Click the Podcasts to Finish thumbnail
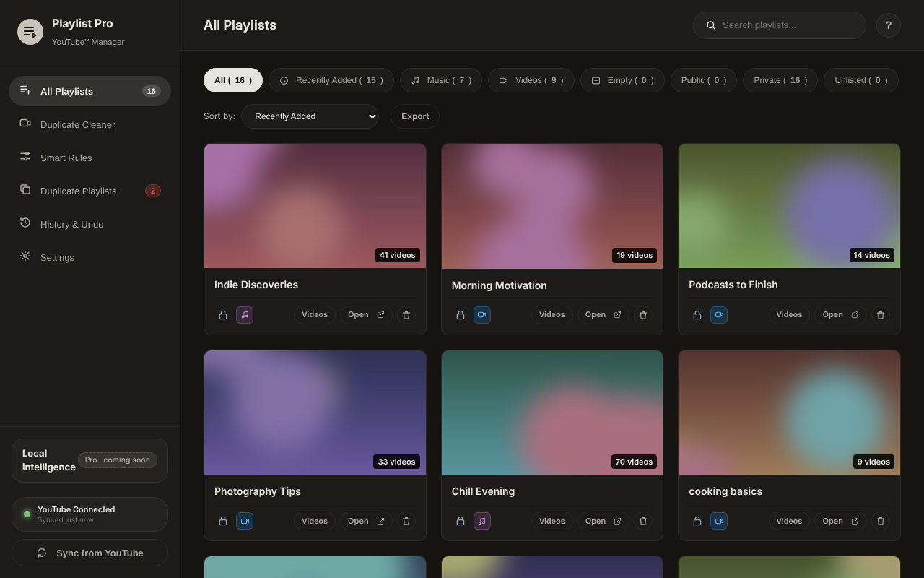 [789, 206]
